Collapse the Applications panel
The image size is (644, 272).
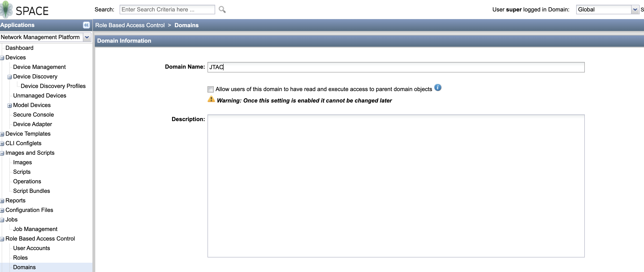tap(86, 25)
